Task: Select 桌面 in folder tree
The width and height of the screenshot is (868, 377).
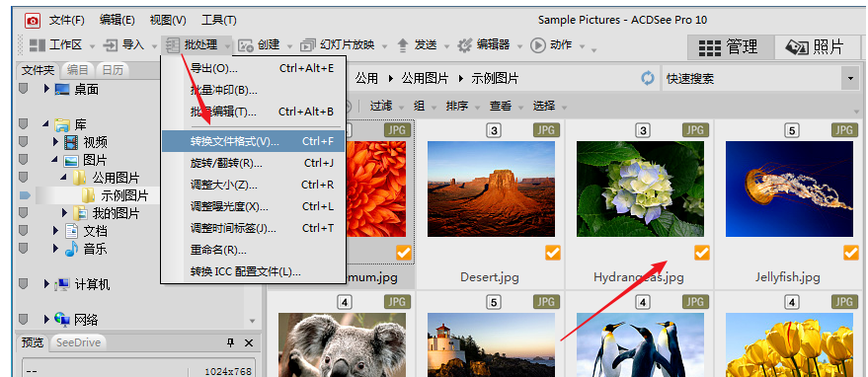Action: coord(86,89)
